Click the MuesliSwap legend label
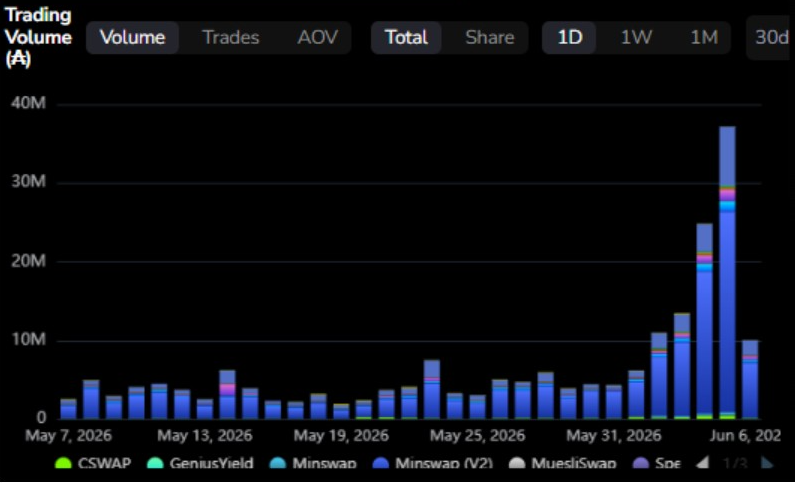 tap(574, 463)
